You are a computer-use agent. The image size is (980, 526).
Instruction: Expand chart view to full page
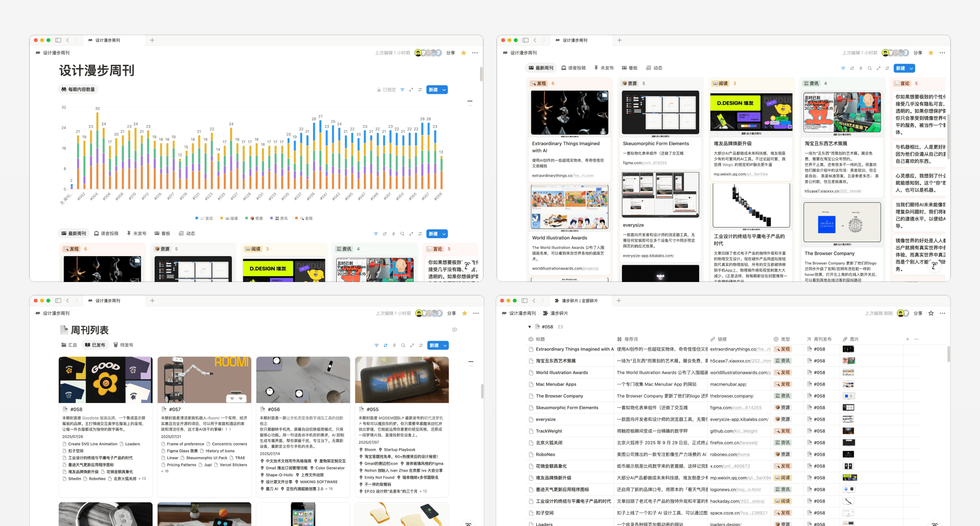pyautogui.click(x=411, y=90)
